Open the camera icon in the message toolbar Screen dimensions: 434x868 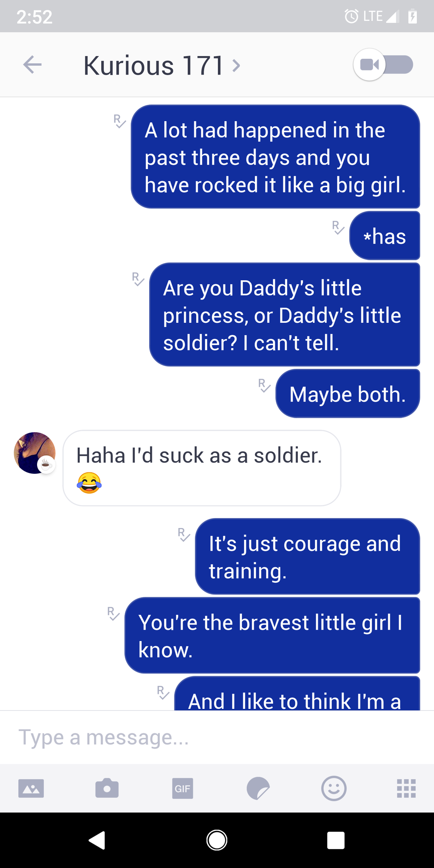click(107, 788)
